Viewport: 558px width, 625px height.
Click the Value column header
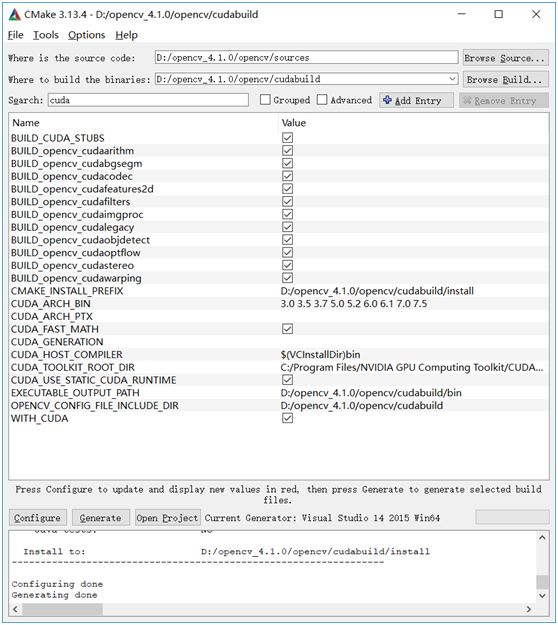point(294,123)
